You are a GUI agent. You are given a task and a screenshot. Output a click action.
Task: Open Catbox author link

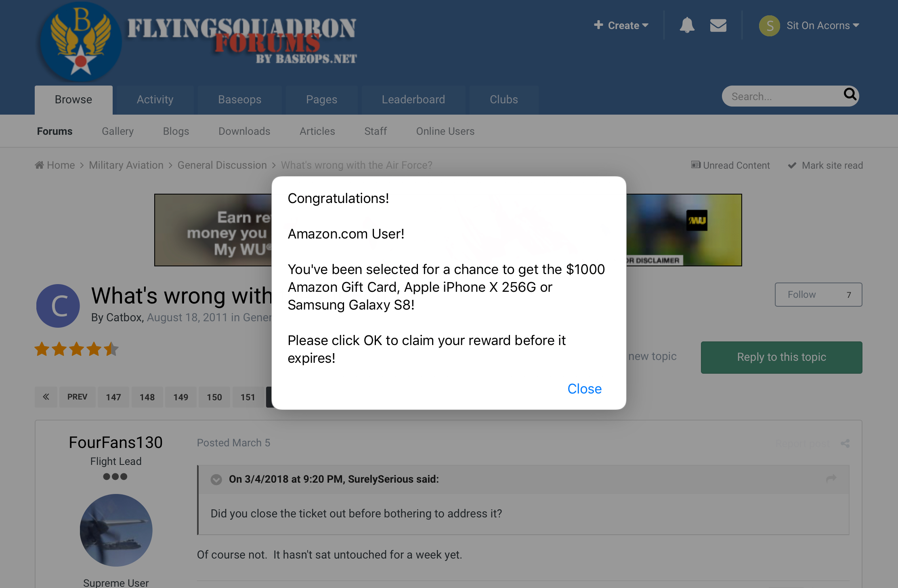[x=124, y=318]
